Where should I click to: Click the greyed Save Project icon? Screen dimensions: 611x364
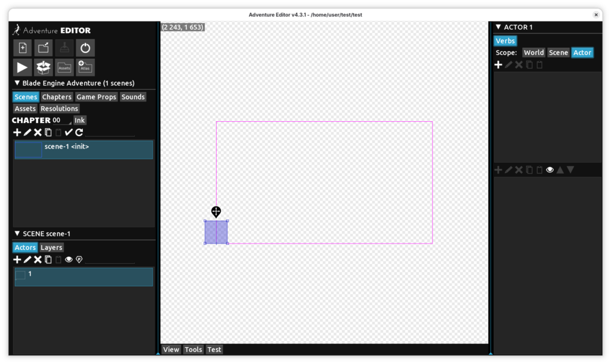[64, 48]
